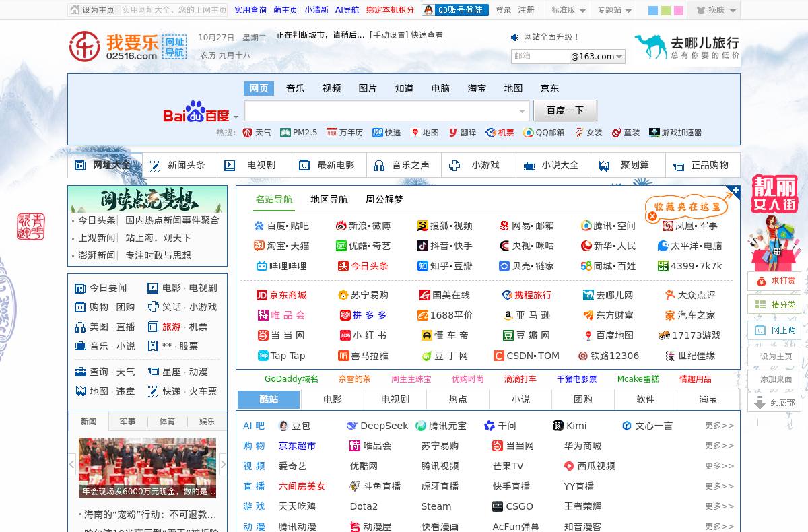Open the PM2.5 hot-search icon
808x532 pixels.
(285, 133)
